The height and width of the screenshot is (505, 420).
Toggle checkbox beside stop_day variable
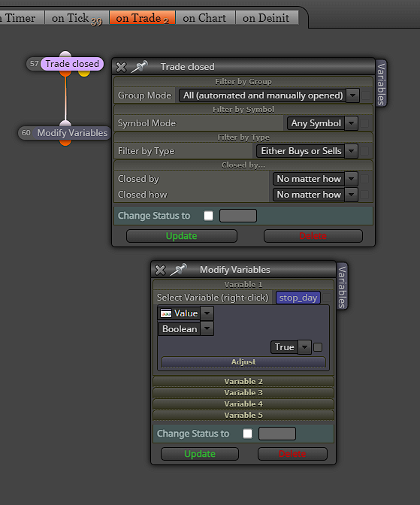pyautogui.click(x=327, y=298)
